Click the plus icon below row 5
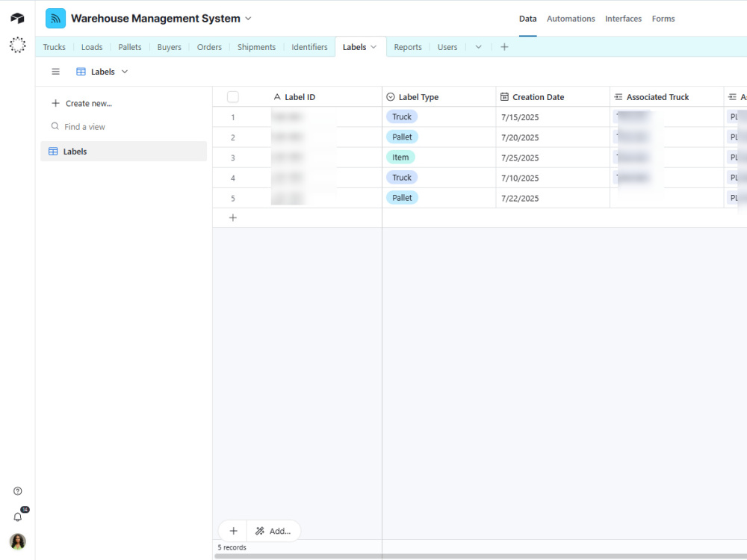This screenshot has height=560, width=747. point(233,217)
